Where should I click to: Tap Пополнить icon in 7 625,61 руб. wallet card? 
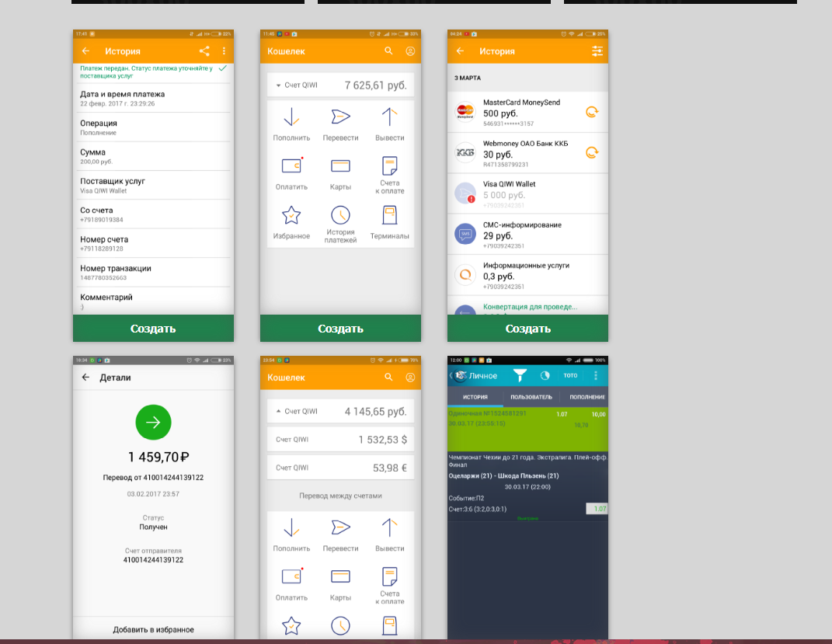click(291, 117)
